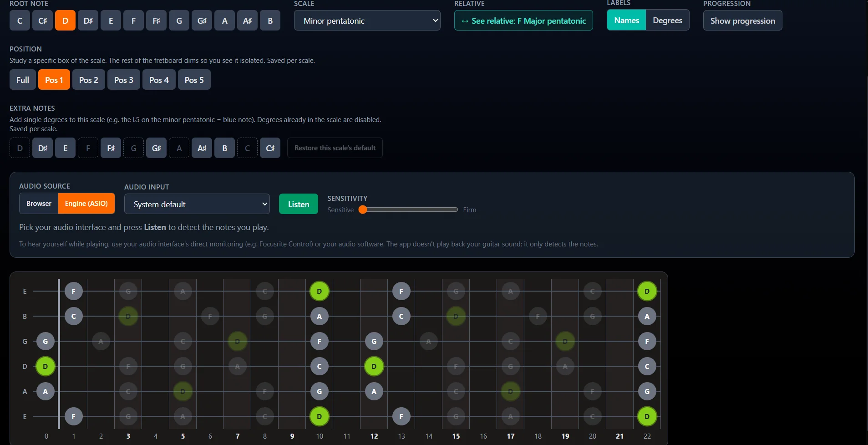This screenshot has height=445, width=868.
Task: Select position Pos 1
Action: click(x=54, y=80)
